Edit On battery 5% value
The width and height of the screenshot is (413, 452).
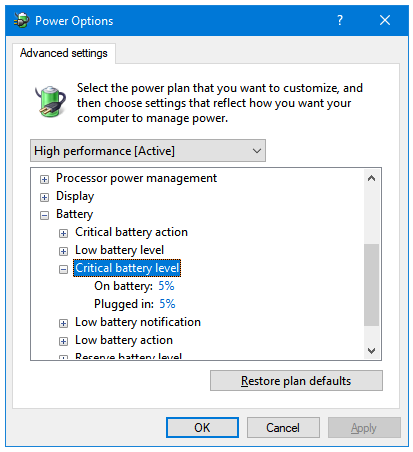pyautogui.click(x=166, y=286)
